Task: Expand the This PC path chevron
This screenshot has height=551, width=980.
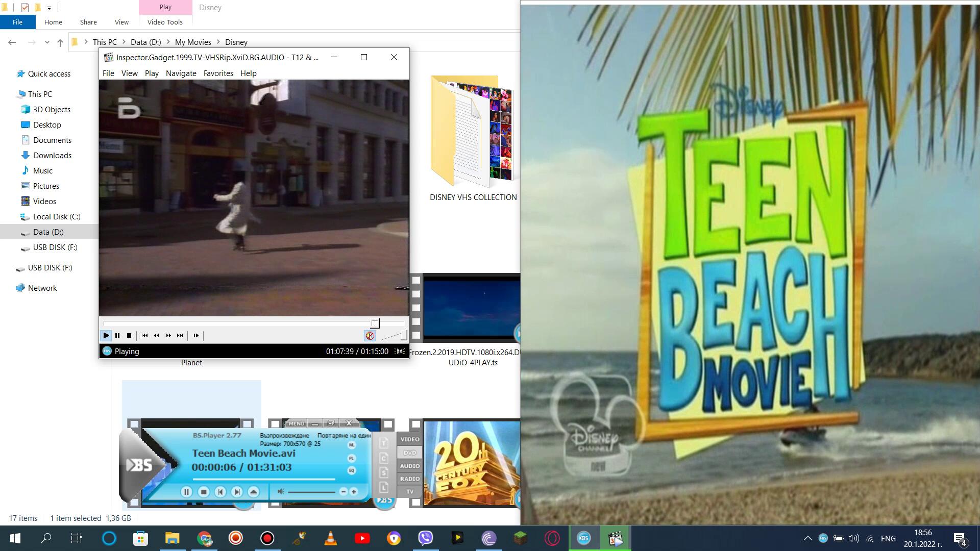Action: click(124, 42)
